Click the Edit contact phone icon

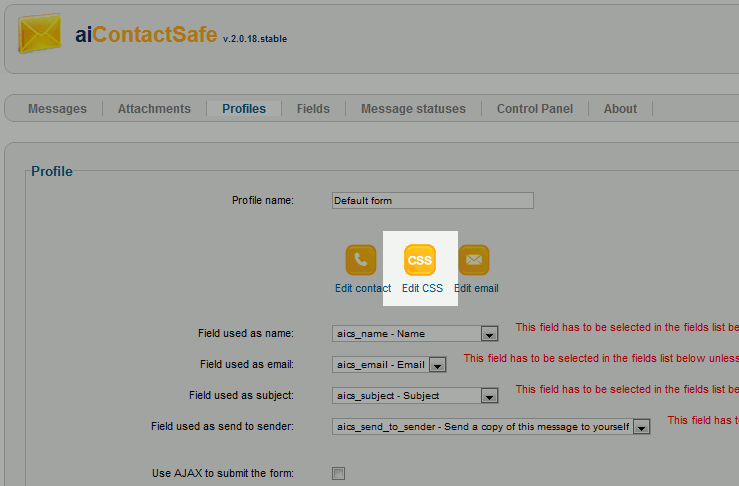pos(361,260)
